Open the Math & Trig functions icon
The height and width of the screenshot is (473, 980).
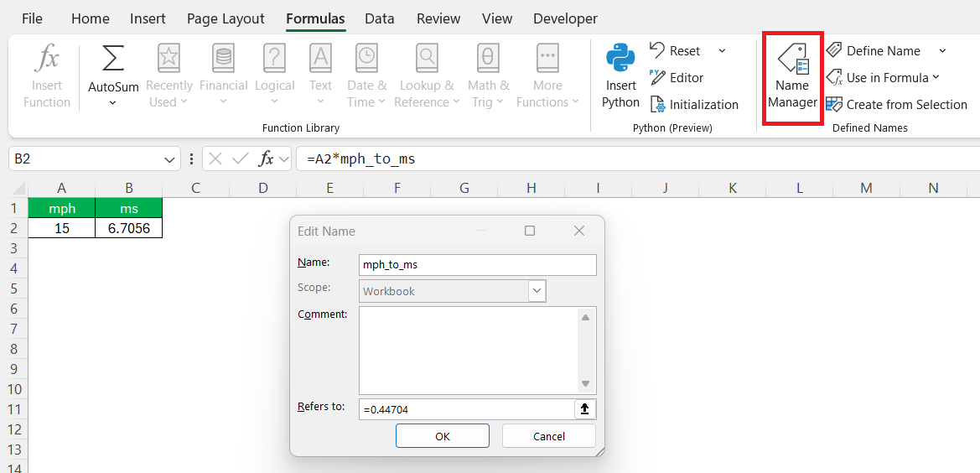tap(488, 59)
